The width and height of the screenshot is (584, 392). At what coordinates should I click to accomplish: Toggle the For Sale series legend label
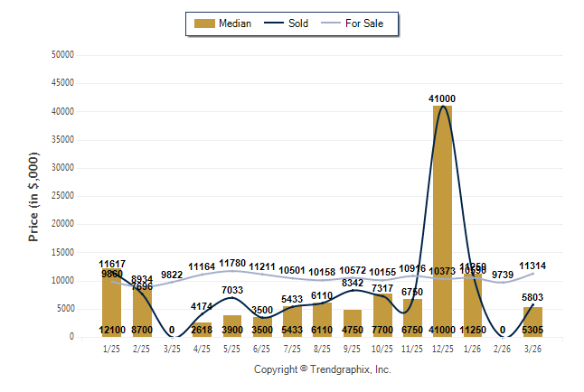click(x=365, y=23)
